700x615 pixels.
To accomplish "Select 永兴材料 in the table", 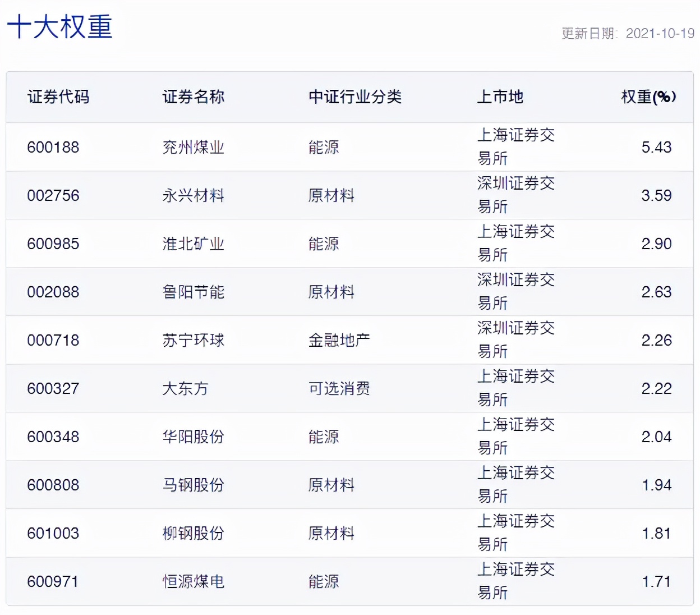I will click(x=191, y=195).
